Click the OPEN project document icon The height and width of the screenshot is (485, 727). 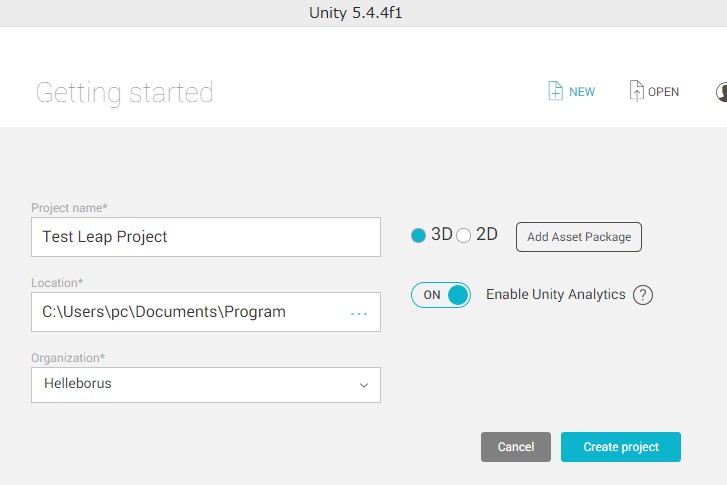coord(637,91)
